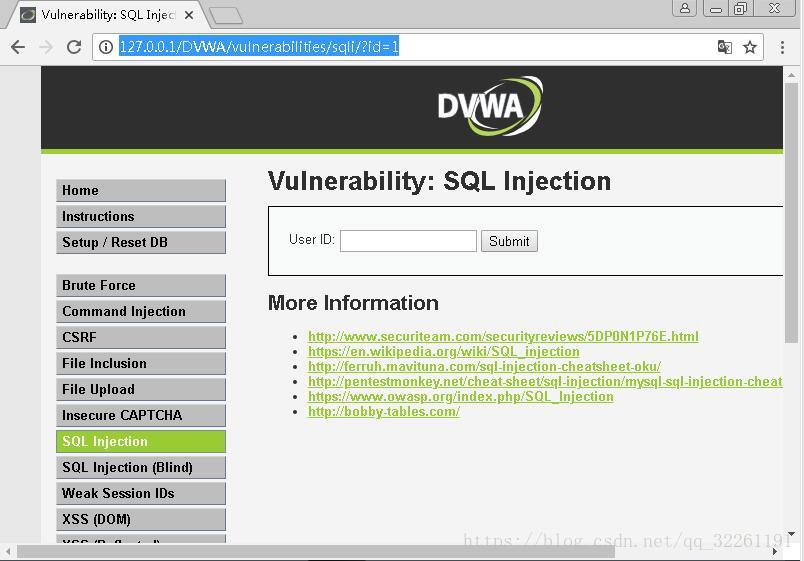Click the Chrome user profile icon
The height and width of the screenshot is (561, 804).
tap(685, 8)
